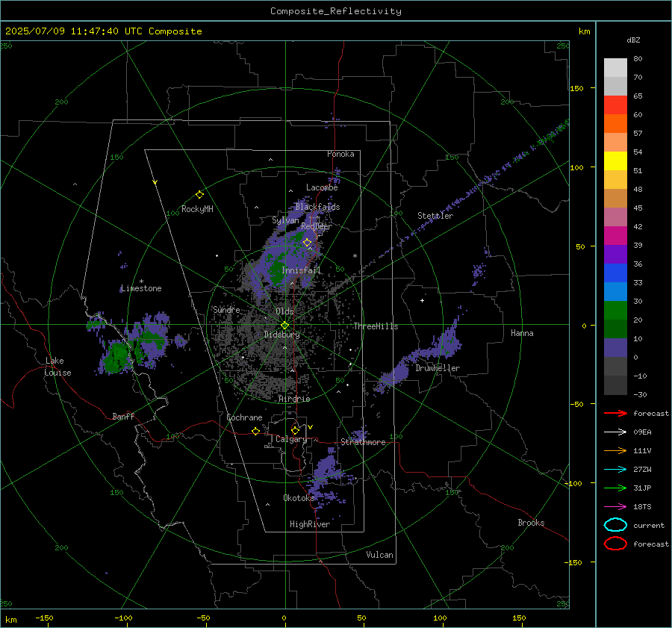Click the Vulcan label
Screen dimensions: 672x628
[379, 555]
